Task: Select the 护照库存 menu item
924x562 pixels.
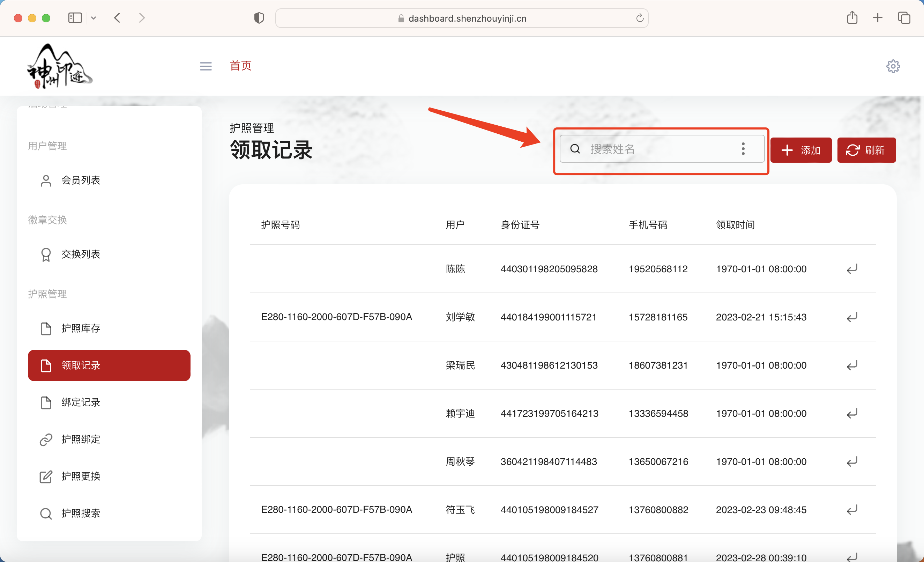Action: (81, 328)
